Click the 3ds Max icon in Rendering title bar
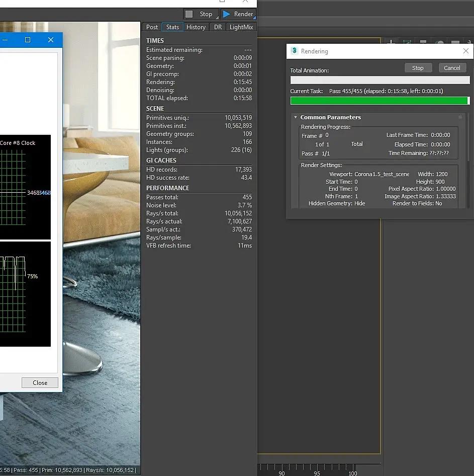 pyautogui.click(x=294, y=51)
